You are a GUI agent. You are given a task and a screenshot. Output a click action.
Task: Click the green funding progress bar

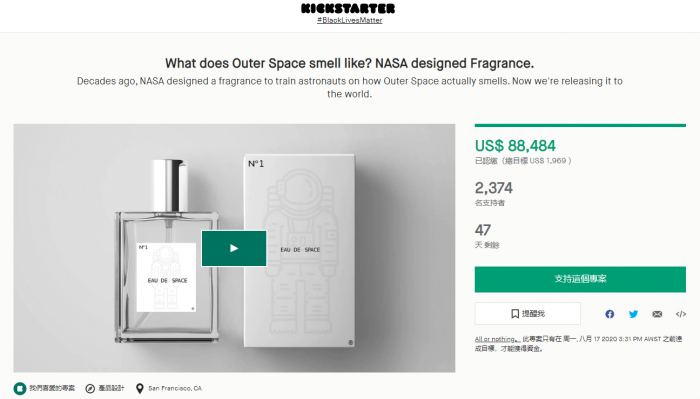tap(580, 125)
